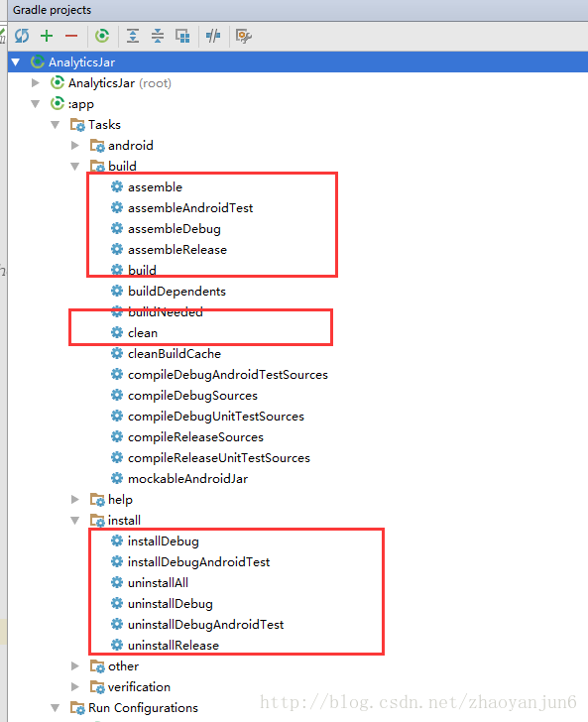
Task: Select the build task under build group
Action: pos(142,271)
